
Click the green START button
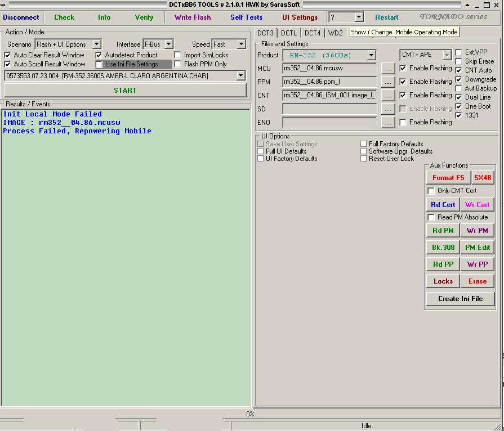point(125,90)
